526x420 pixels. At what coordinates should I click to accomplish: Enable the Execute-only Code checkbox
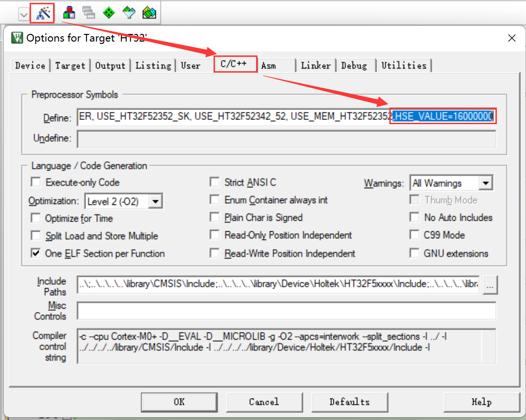pyautogui.click(x=36, y=183)
